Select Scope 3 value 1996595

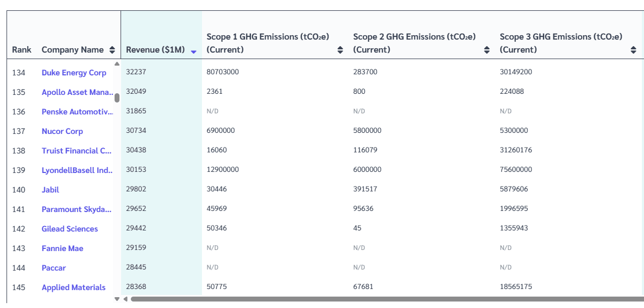point(514,208)
